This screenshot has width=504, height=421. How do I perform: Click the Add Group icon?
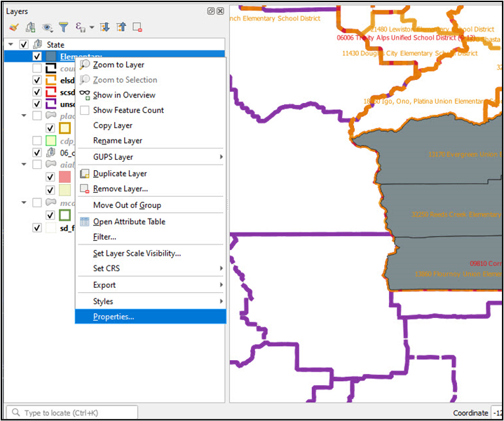pos(30,27)
